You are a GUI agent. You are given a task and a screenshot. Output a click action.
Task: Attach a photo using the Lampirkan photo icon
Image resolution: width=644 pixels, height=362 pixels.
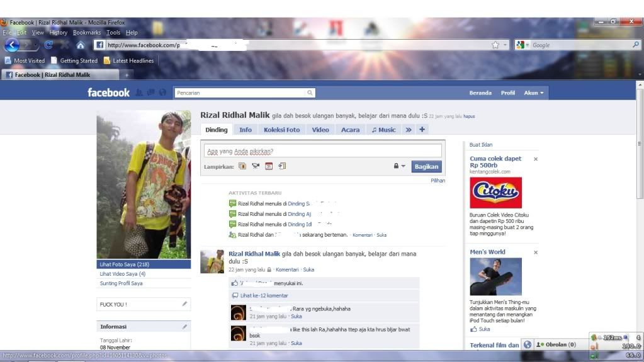pyautogui.click(x=242, y=166)
